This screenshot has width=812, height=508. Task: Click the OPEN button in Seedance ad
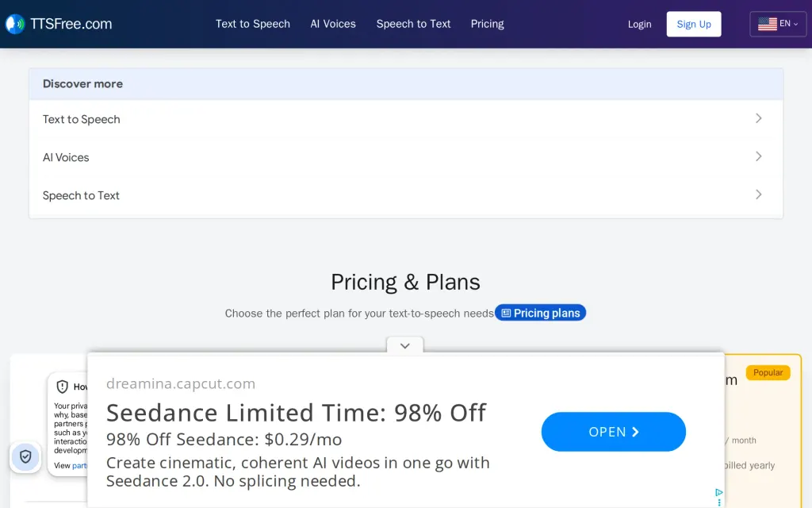point(614,432)
